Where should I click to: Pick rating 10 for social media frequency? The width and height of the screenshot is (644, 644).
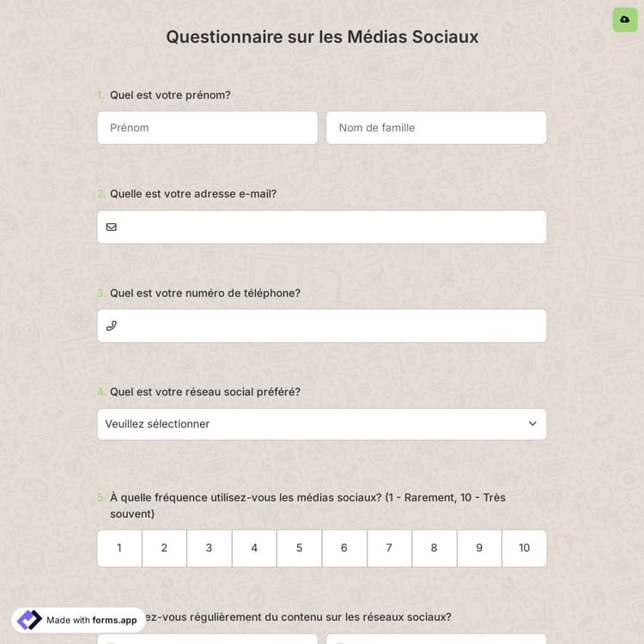coord(524,548)
